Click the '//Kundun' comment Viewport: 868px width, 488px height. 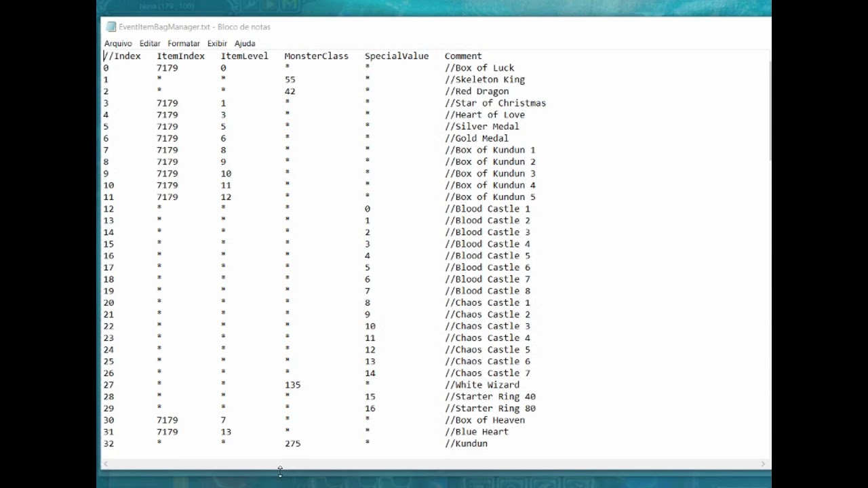coord(466,444)
